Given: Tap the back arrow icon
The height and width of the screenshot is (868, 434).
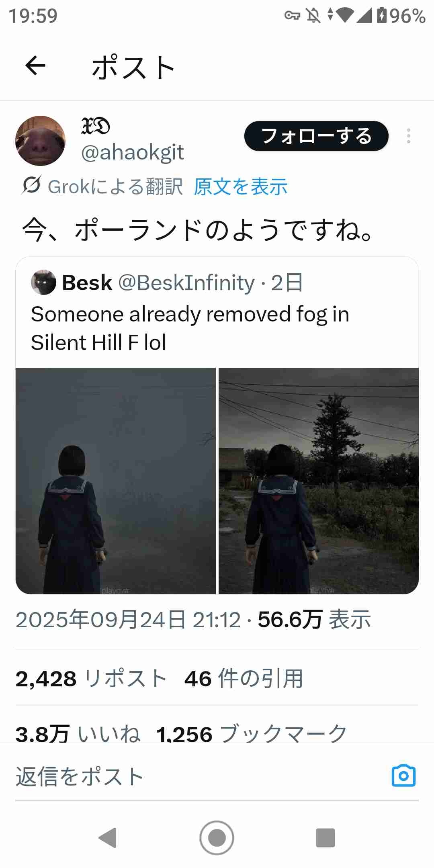Looking at the screenshot, I should (x=35, y=66).
